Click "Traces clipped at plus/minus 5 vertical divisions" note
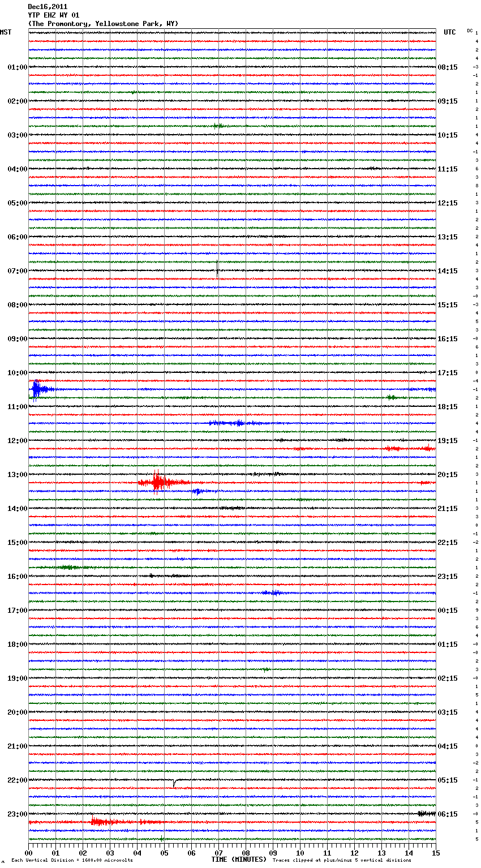The width and height of the screenshot is (481, 868). (x=342, y=861)
